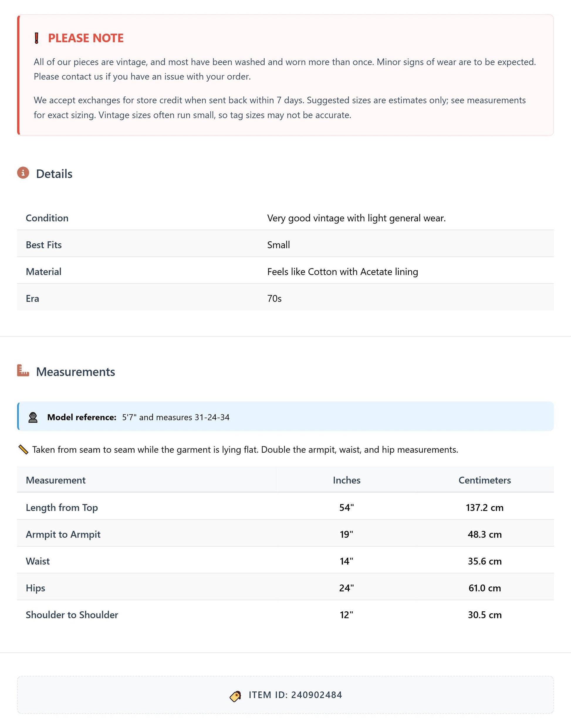This screenshot has height=728, width=571.
Task: Click the Details section heading
Action: pyautogui.click(x=54, y=174)
